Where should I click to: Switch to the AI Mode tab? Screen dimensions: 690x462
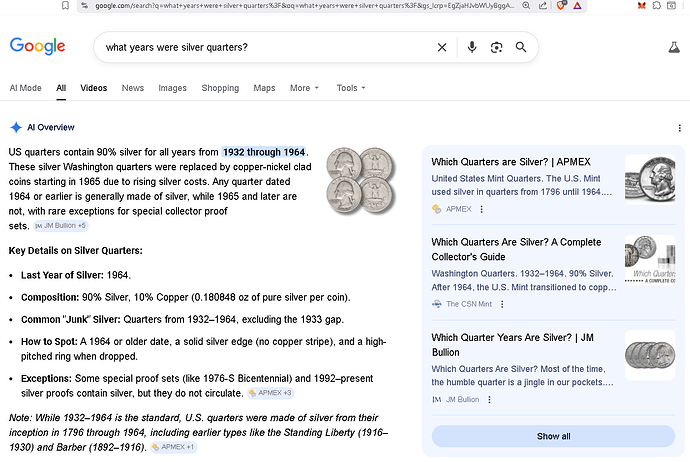[x=25, y=88]
